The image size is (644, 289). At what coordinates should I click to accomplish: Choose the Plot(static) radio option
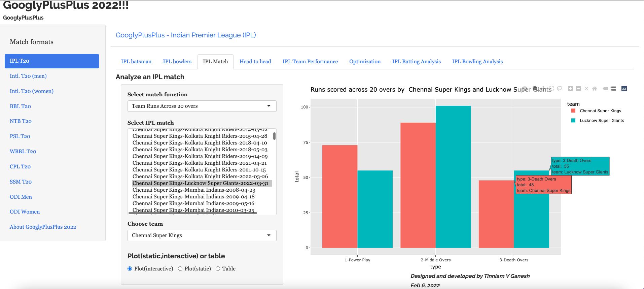pyautogui.click(x=180, y=269)
